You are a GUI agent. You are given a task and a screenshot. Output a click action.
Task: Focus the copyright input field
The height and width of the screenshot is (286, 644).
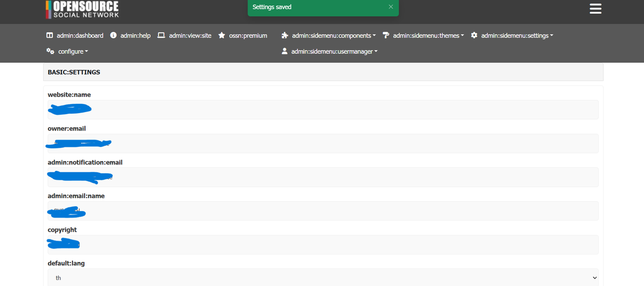pos(323,244)
